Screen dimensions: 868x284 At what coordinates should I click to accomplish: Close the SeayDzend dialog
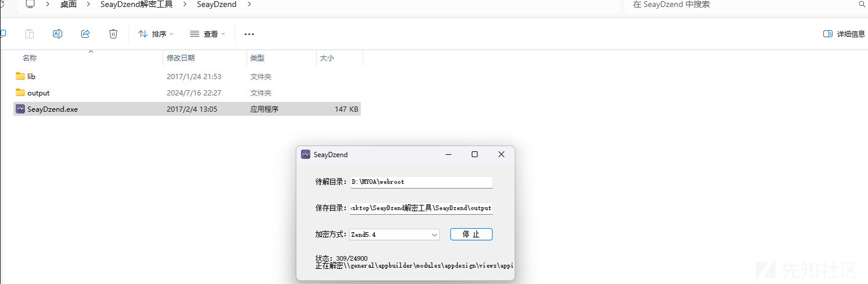[x=501, y=154]
